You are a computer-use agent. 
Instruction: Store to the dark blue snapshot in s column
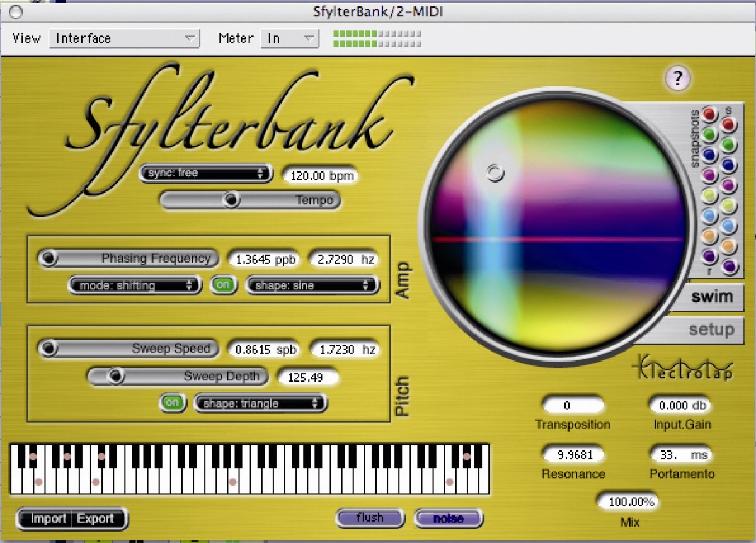[730, 165]
